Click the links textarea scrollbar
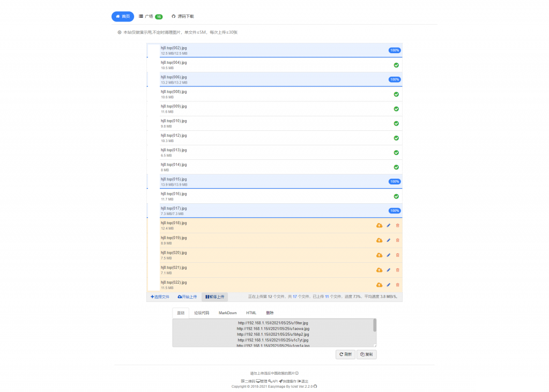This screenshot has width=549, height=392. (374, 326)
